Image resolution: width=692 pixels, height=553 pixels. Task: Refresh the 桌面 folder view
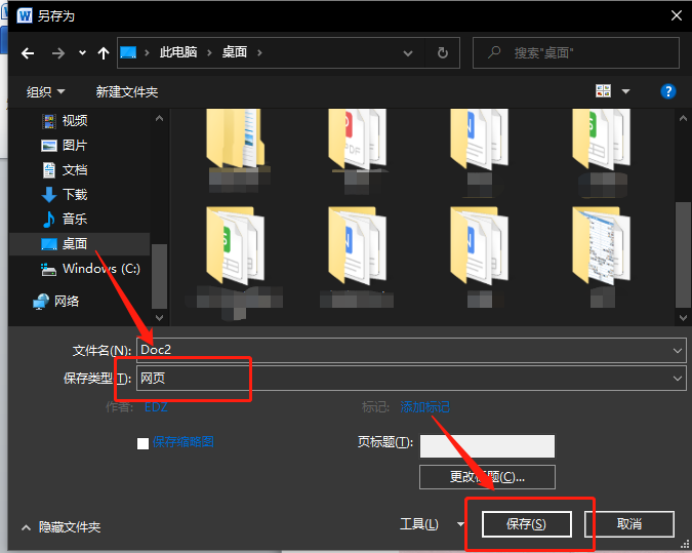[x=442, y=53]
